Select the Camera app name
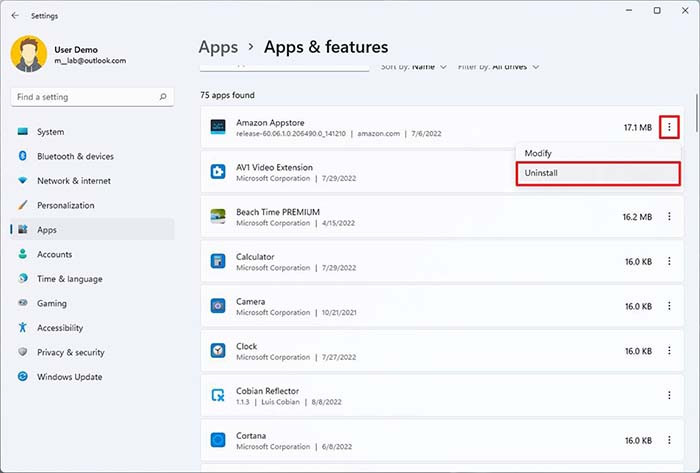Screen dimensions: 700x473 coord(250,301)
